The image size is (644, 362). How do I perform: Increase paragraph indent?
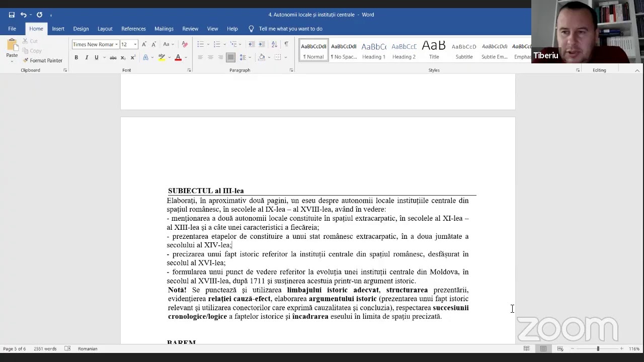point(263,44)
